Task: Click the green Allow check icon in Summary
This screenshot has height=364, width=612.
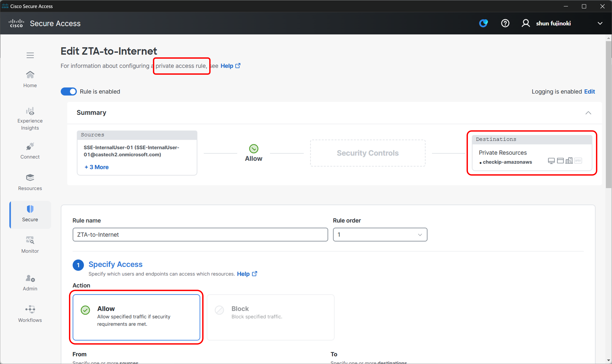Action: pos(254,149)
